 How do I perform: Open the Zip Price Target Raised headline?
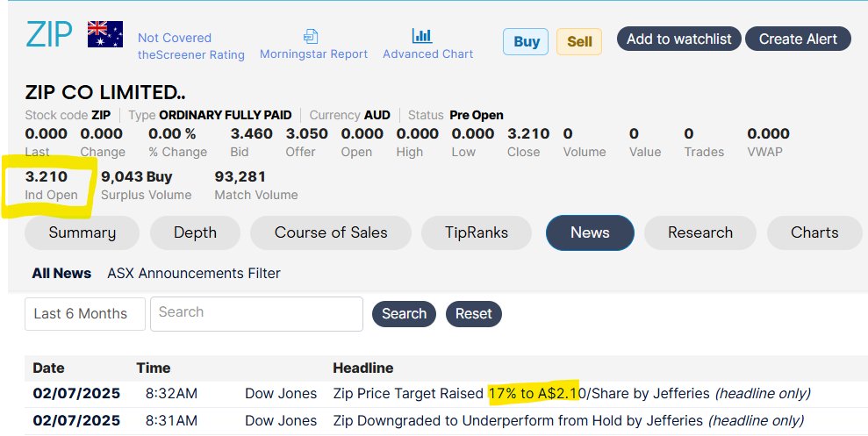[x=572, y=393]
